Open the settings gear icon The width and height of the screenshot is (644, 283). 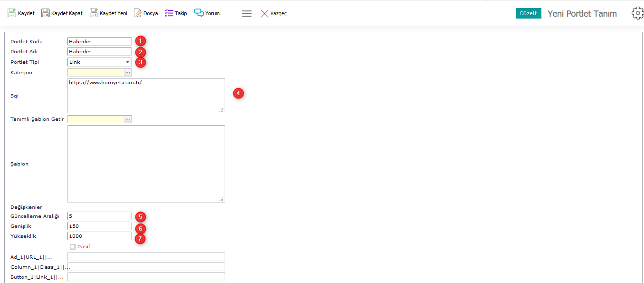637,13
